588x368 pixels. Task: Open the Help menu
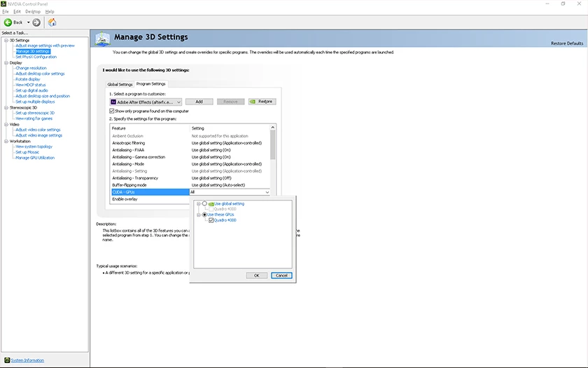(50, 12)
